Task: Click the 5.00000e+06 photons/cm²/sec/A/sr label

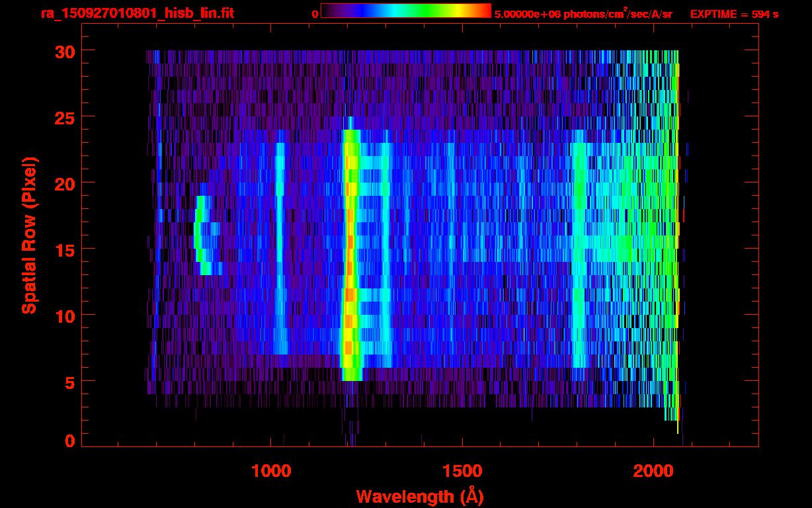Action: [583, 13]
